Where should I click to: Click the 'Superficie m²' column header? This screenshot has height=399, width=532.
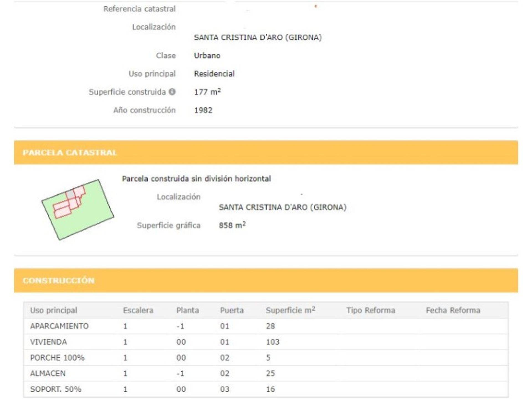[290, 310]
